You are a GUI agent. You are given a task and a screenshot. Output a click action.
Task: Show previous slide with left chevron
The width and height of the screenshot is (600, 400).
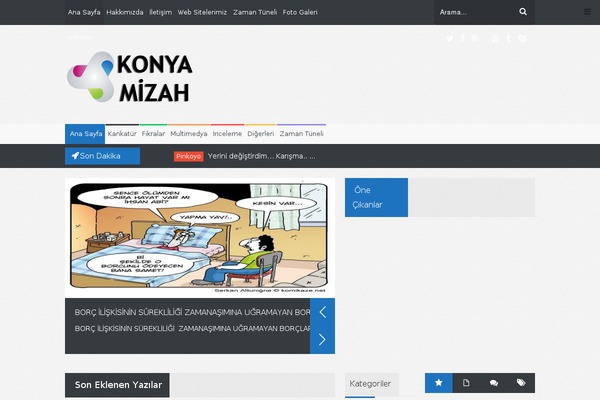point(322,312)
